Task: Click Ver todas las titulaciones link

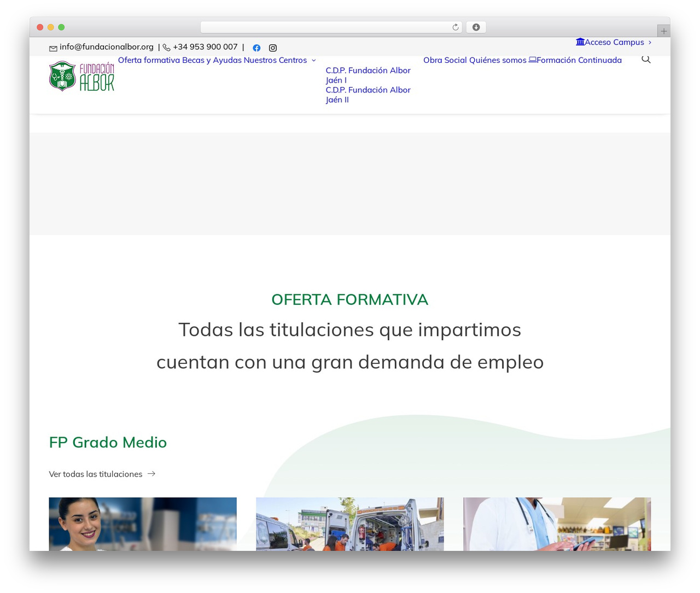Action: click(x=96, y=474)
